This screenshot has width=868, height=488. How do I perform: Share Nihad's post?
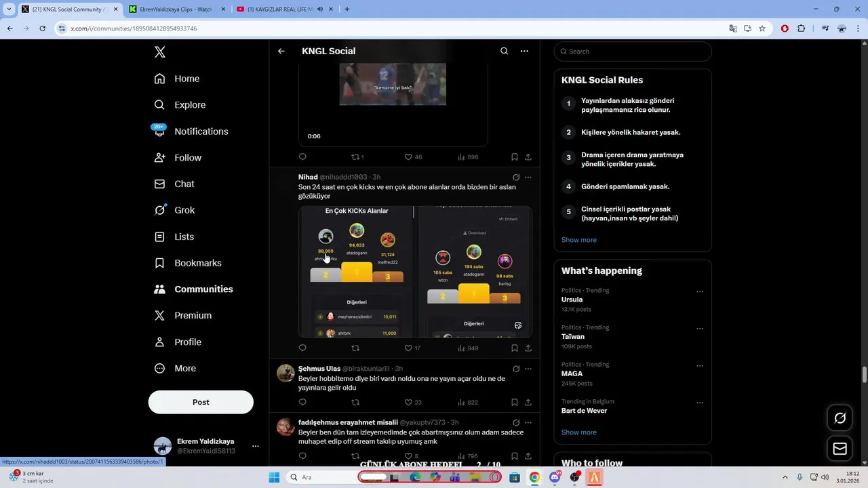tap(528, 348)
